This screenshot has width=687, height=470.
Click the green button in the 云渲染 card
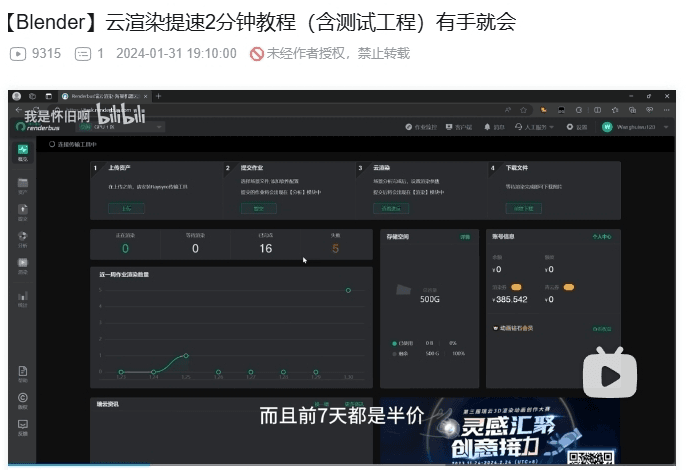point(391,208)
